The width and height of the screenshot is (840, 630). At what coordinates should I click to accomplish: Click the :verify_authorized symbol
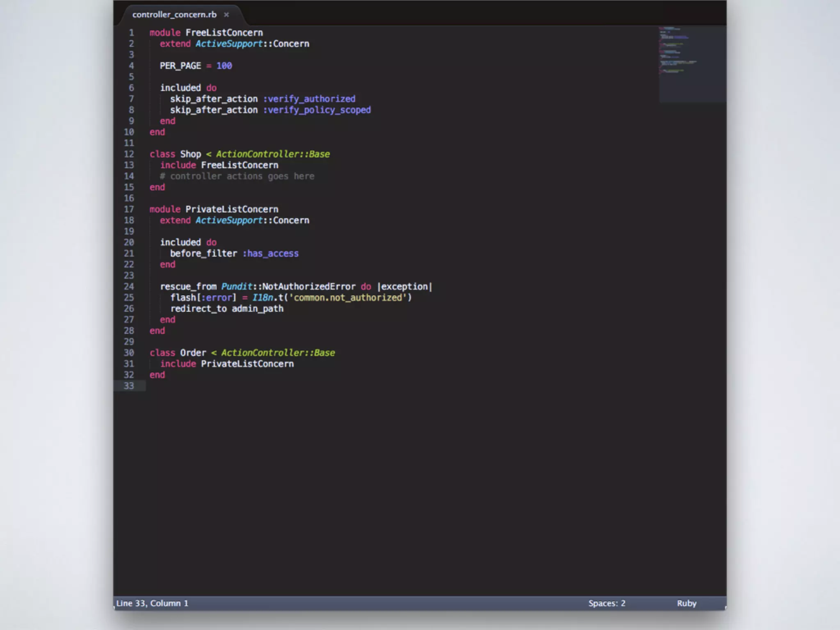tap(309, 99)
